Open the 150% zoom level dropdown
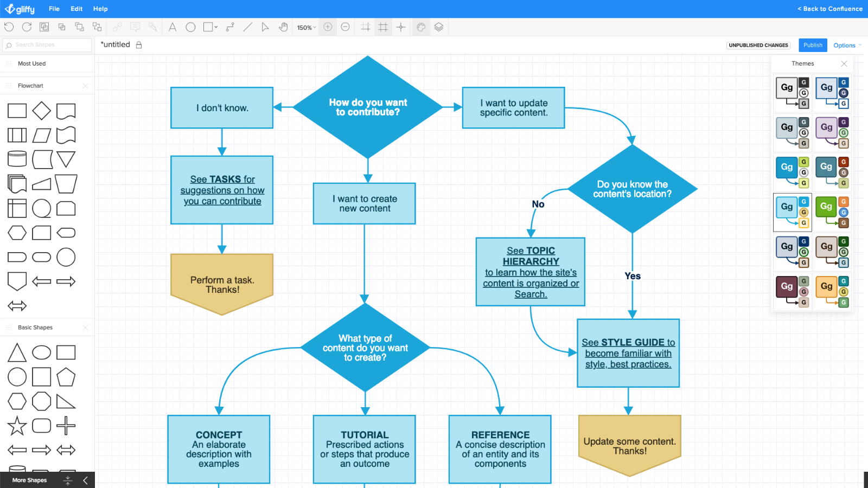 point(307,28)
